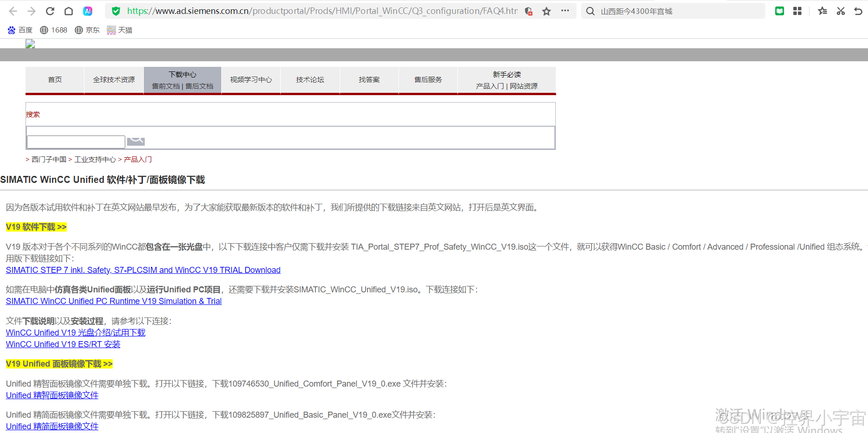868x433 pixels.
Task: Go to 产品入门 breadcrumb
Action: point(138,160)
